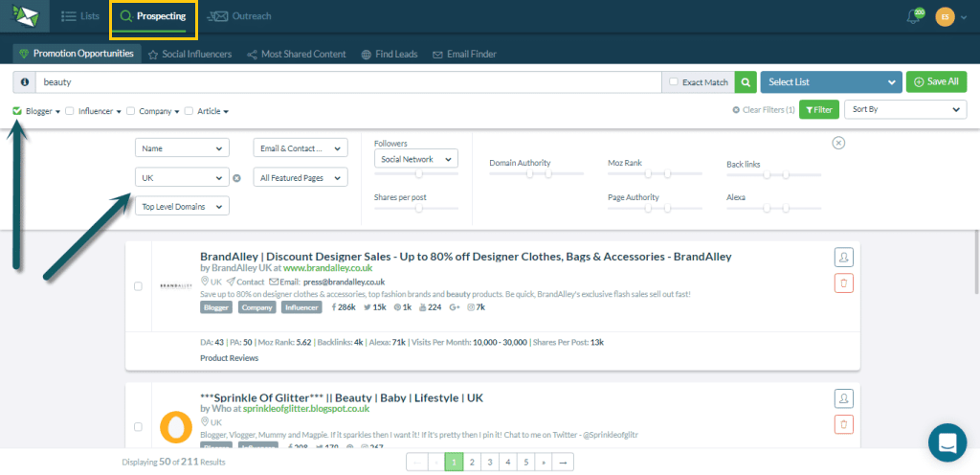The height and width of the screenshot is (475, 980).
Task: Open the Select List dropdown
Action: click(x=832, y=81)
